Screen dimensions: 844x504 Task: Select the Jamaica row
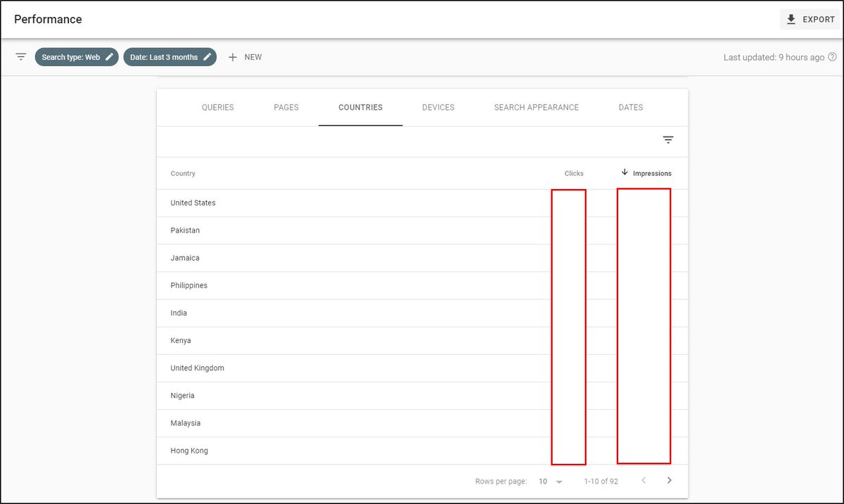point(422,258)
